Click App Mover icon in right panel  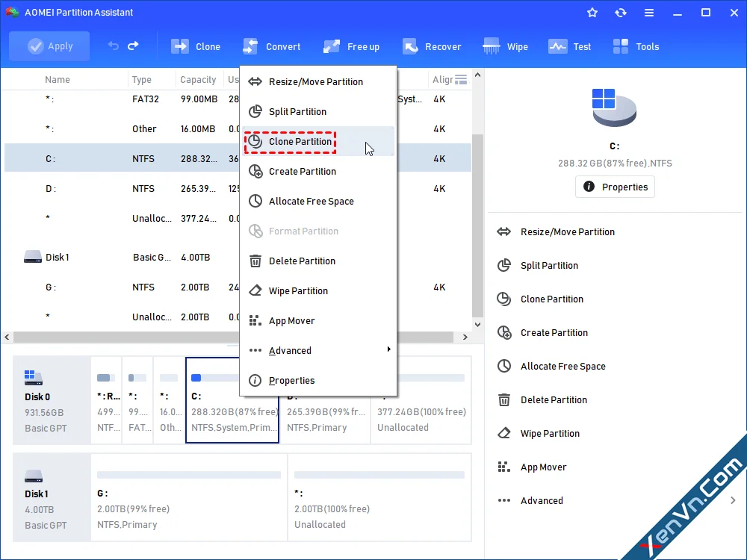pyautogui.click(x=503, y=467)
